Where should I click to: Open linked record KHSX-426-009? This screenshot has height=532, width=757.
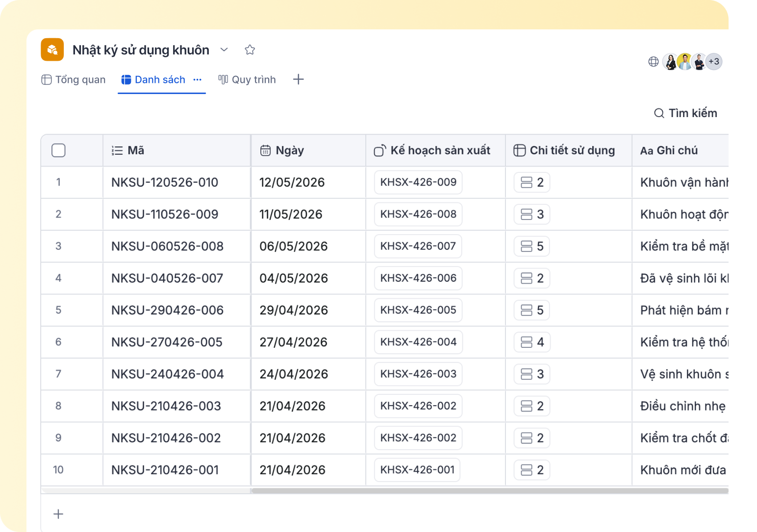[x=418, y=182]
